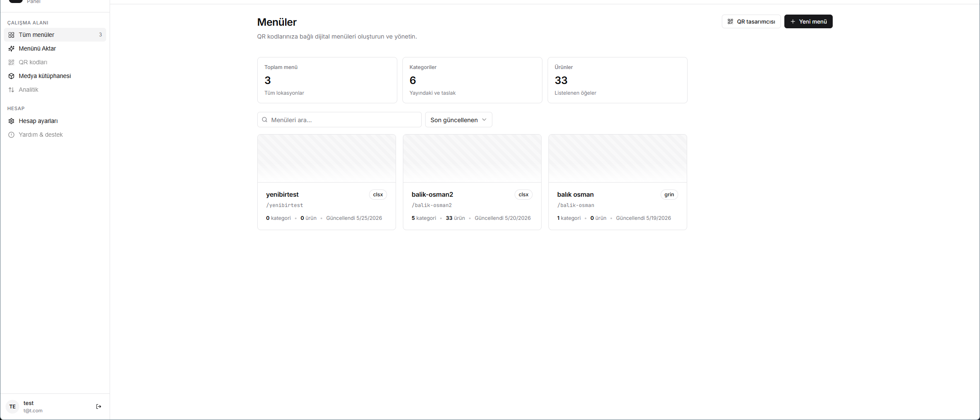980x420 pixels.
Task: Click the search magnifier icon in Menüleri ara
Action: (265, 120)
